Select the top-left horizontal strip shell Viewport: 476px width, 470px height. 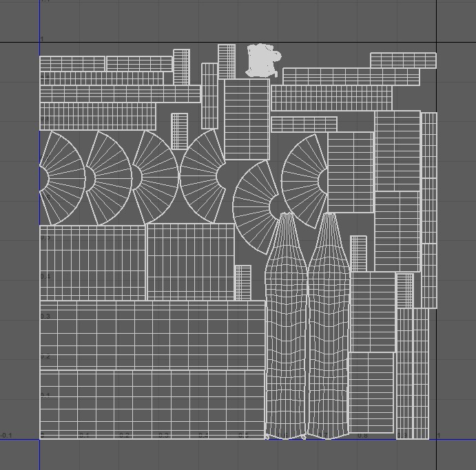72,64
